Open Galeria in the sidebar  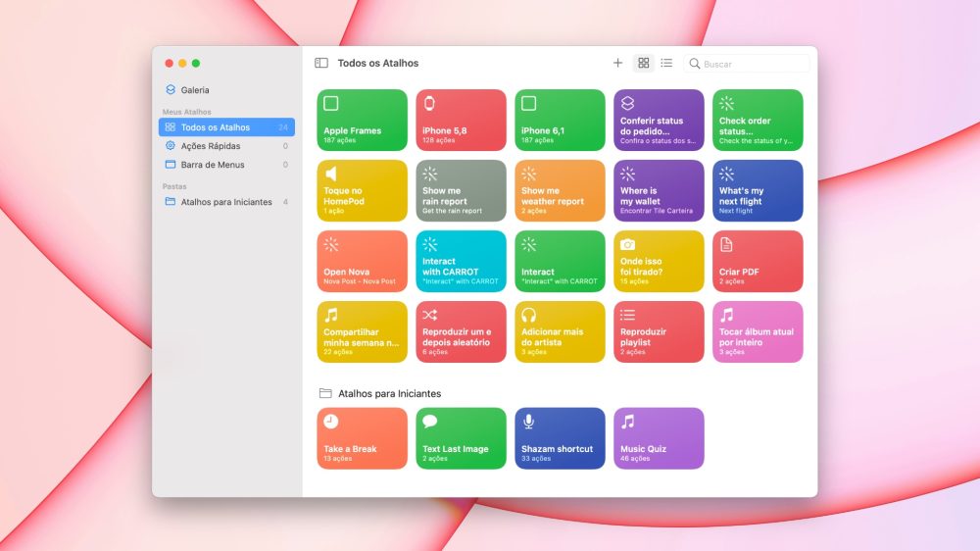[x=194, y=90]
